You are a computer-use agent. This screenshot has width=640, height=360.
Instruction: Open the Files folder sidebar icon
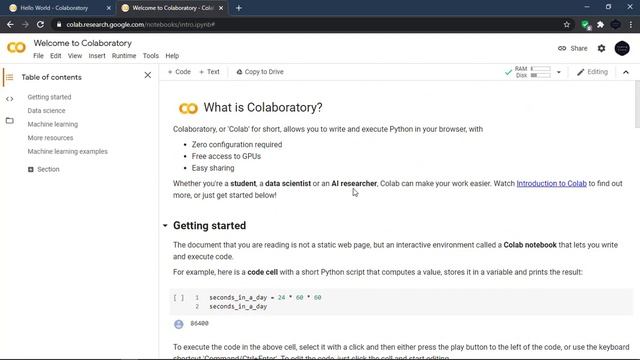[9, 120]
